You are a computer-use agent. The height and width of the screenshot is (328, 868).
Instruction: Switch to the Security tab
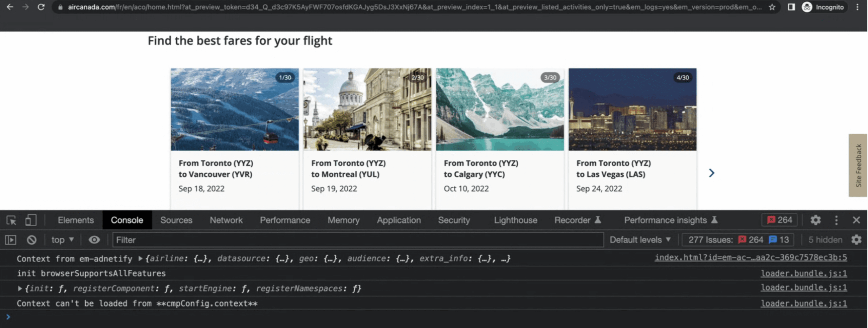[x=454, y=220]
